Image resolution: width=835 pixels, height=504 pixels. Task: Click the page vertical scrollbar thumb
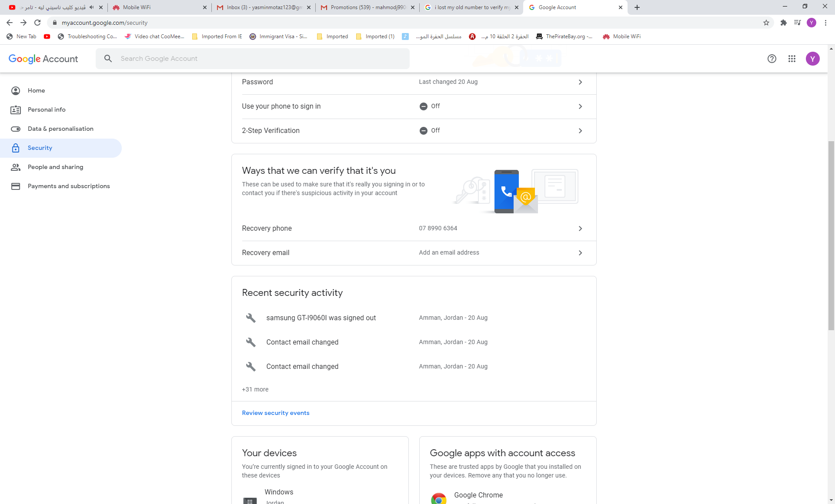coord(831,235)
